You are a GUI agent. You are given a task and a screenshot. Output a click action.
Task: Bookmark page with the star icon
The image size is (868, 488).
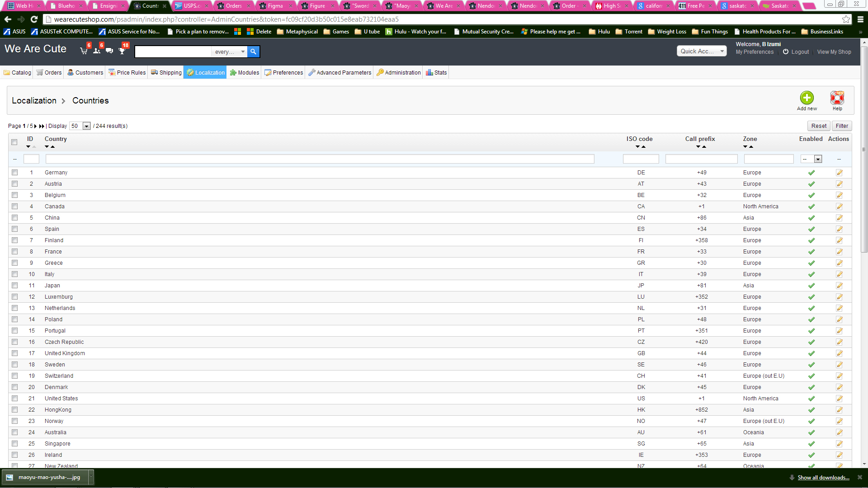(x=846, y=19)
